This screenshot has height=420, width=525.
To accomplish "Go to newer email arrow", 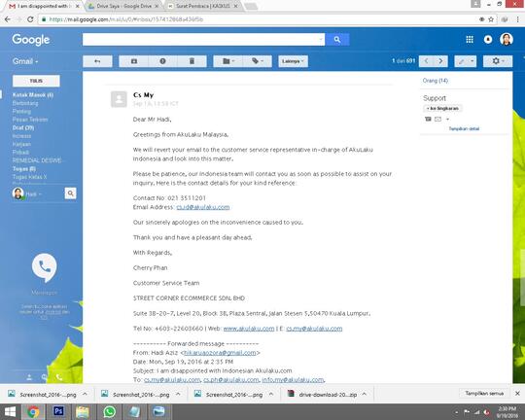I will (426, 61).
